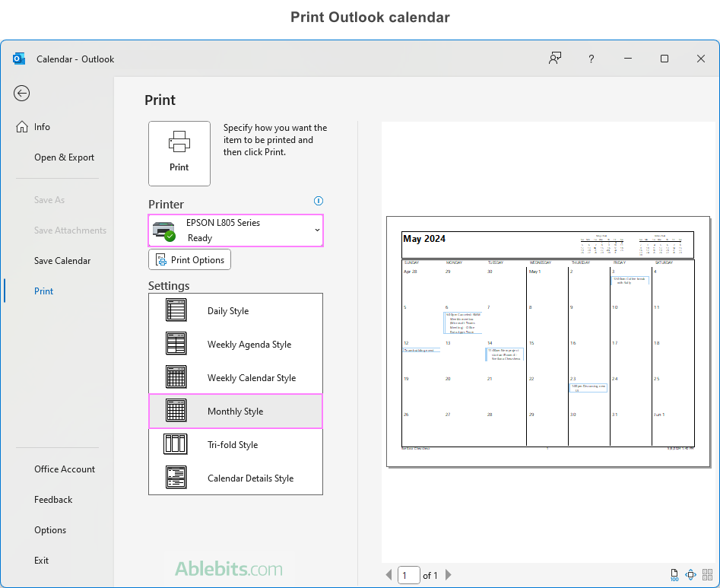This screenshot has width=720, height=588.
Task: Fit preview to one page
Action: 690,574
